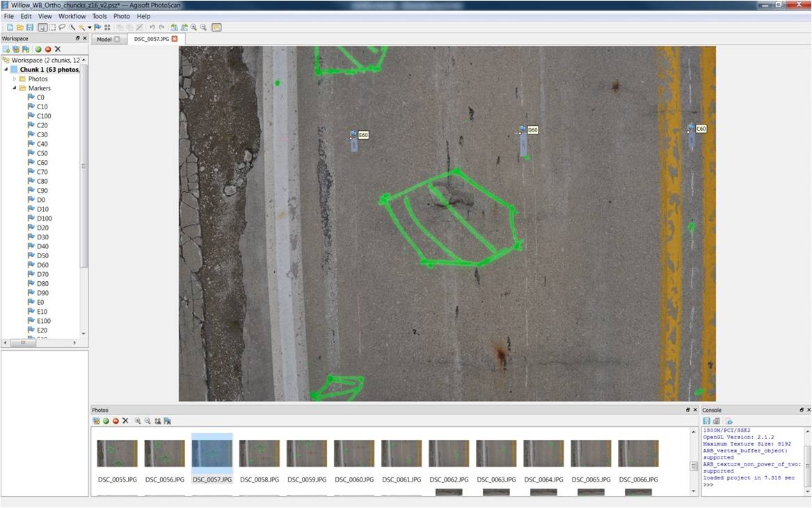Viewport: 812px width, 508px height.
Task: Toggle thumbnail details view in Photos pane
Action: 95,420
